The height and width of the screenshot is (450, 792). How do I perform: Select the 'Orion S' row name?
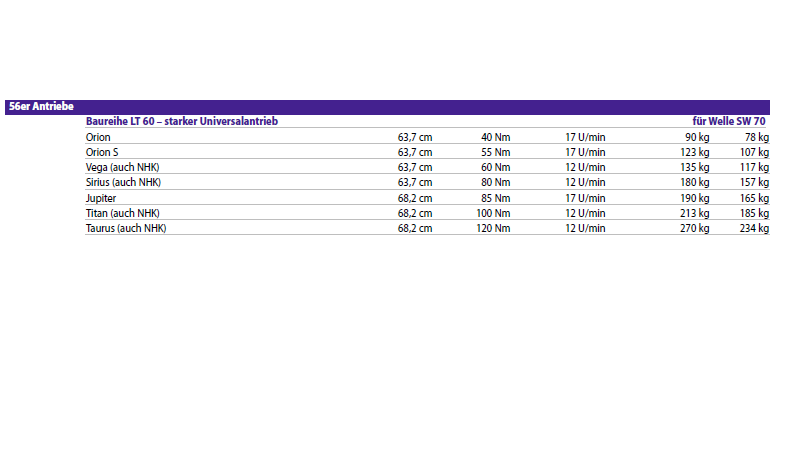tap(102, 153)
